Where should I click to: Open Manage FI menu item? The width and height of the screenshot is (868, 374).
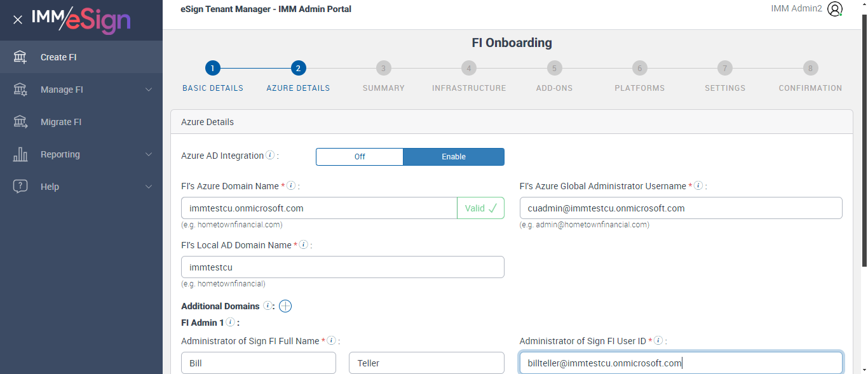tap(81, 90)
